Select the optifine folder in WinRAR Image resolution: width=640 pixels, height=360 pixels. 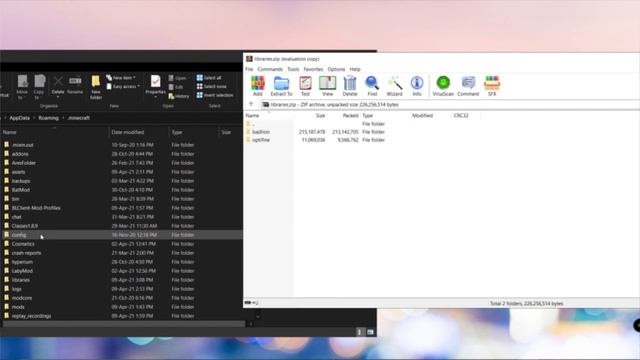click(261, 140)
